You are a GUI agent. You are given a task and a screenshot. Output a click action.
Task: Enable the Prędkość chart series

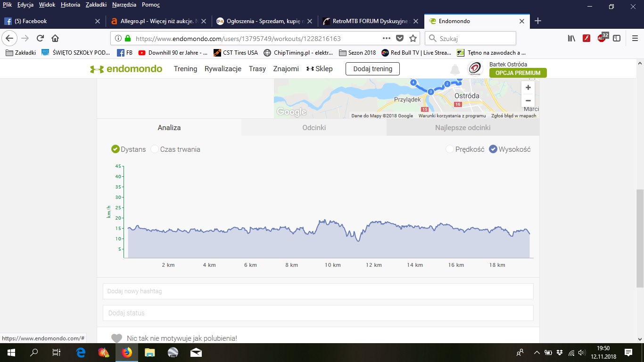(x=450, y=149)
